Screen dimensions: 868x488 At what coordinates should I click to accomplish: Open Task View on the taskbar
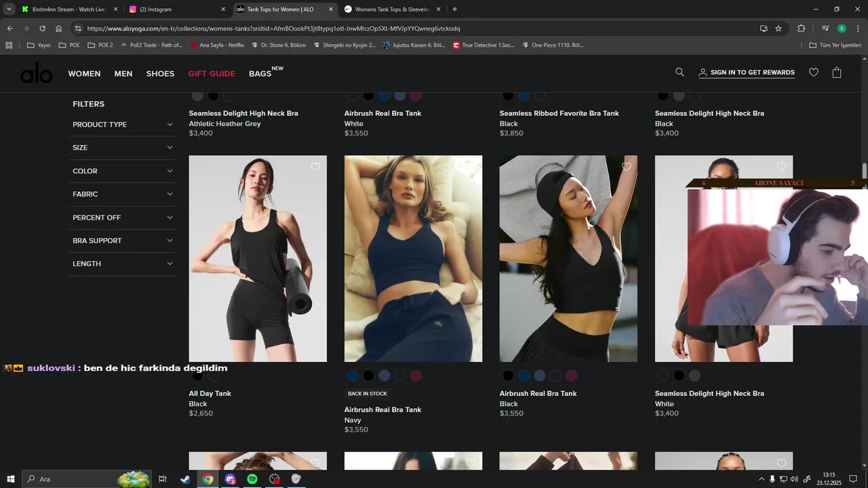[163, 479]
